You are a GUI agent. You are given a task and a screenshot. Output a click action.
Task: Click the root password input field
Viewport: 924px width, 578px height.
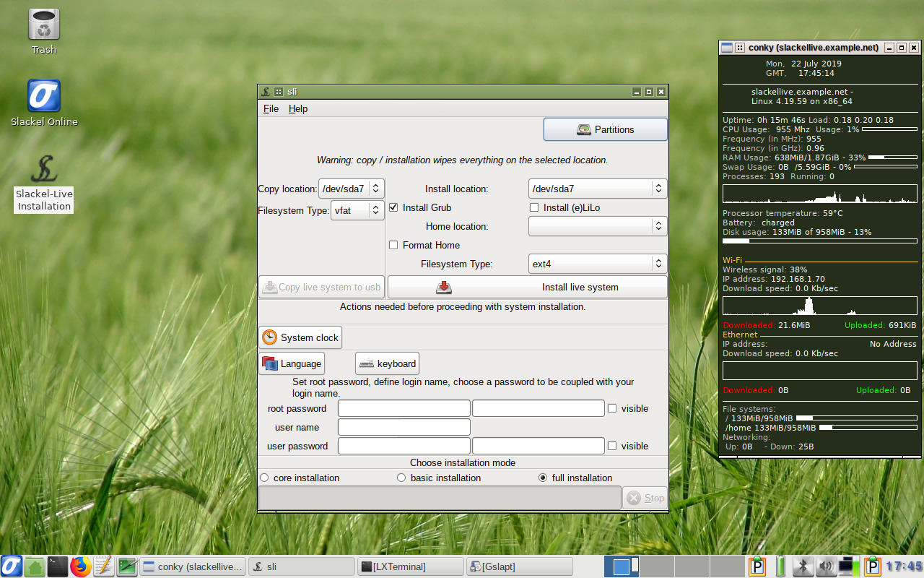pos(404,407)
